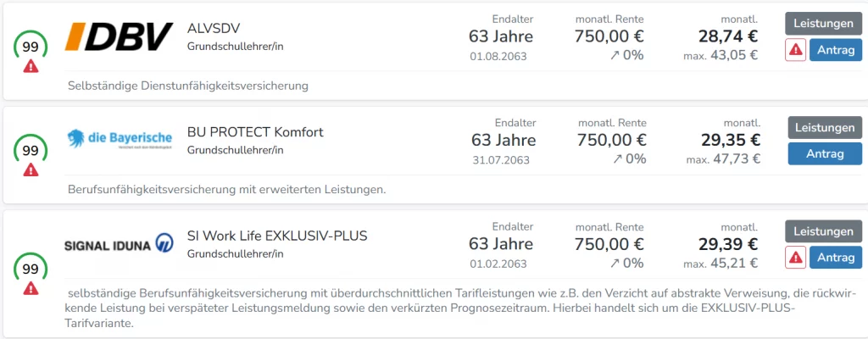Open Leistungen for BU PROTECT Komfort
868x339 pixels.
click(825, 128)
